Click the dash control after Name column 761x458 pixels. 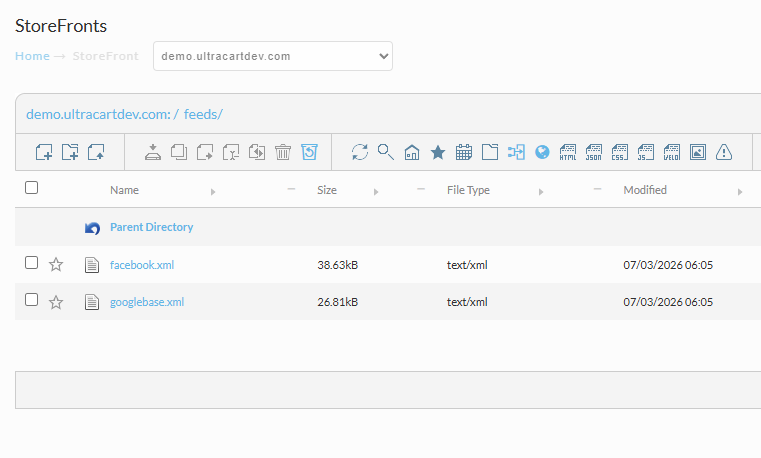click(x=291, y=189)
